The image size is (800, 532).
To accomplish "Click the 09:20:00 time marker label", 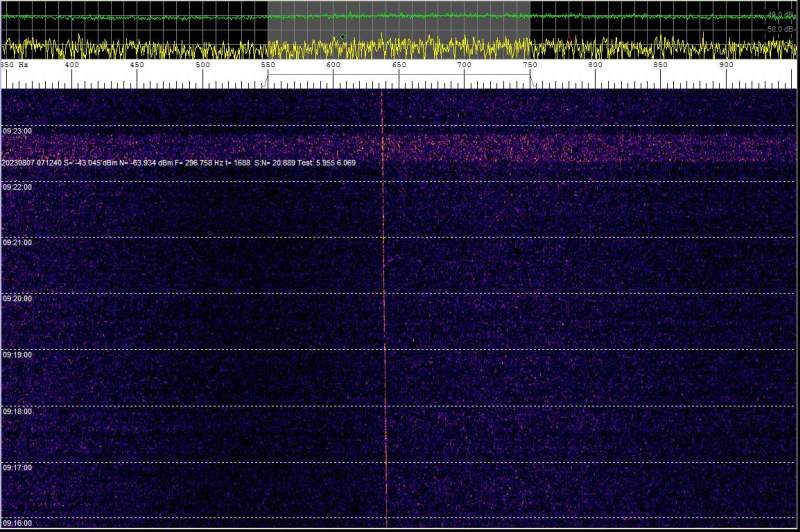I will (x=18, y=299).
